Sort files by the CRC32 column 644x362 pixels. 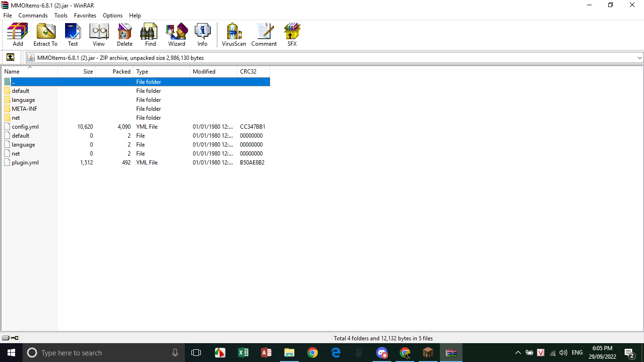(254, 72)
